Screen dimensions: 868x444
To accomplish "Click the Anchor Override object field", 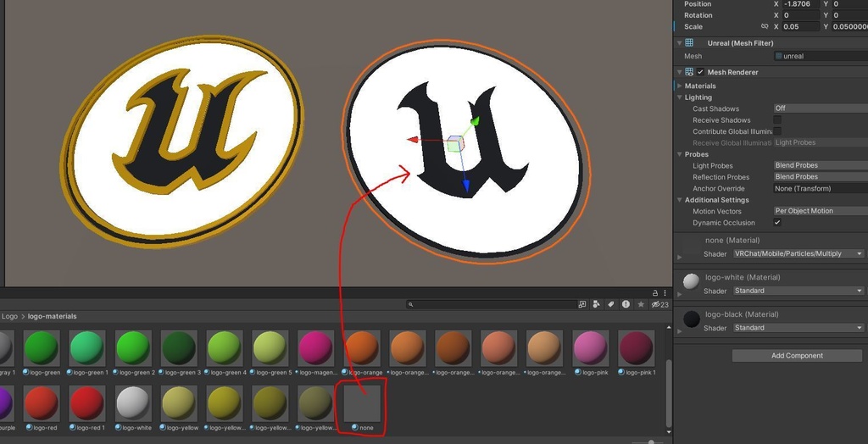I will pos(821,188).
